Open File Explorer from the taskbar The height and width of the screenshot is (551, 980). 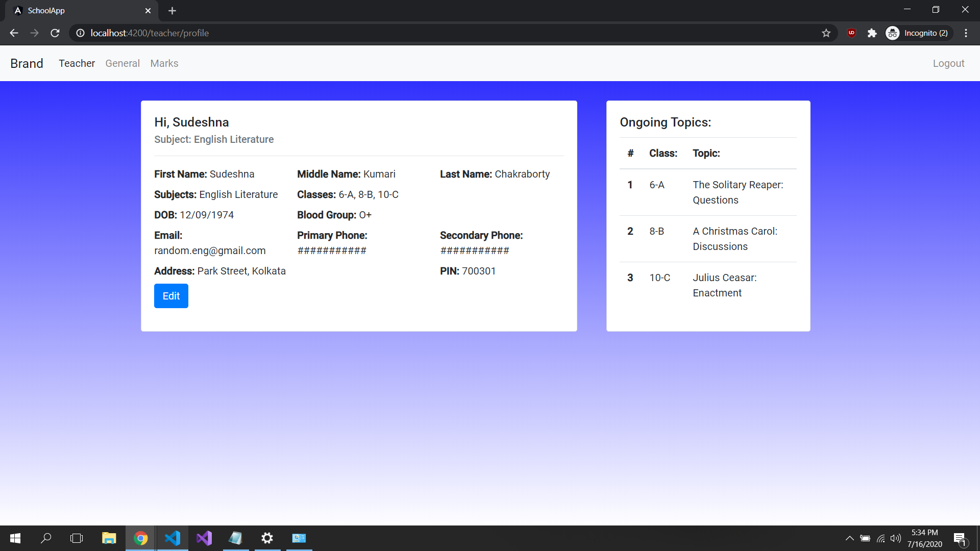coord(109,538)
